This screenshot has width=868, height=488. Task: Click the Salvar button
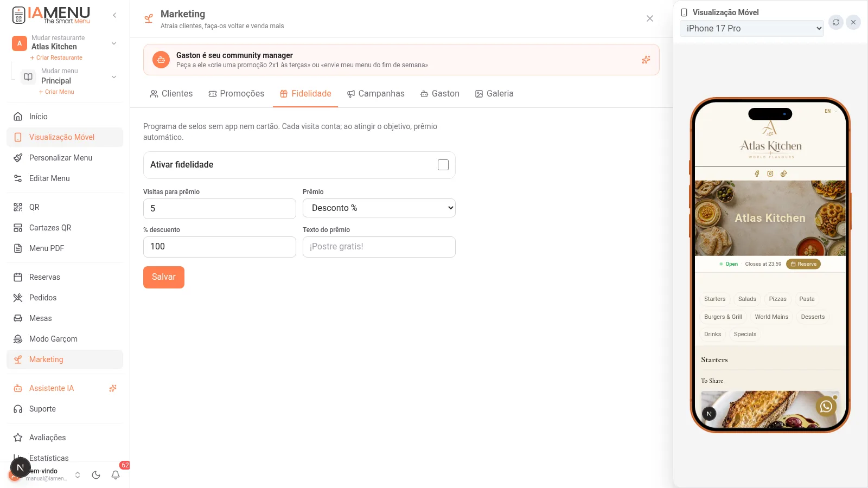164,277
